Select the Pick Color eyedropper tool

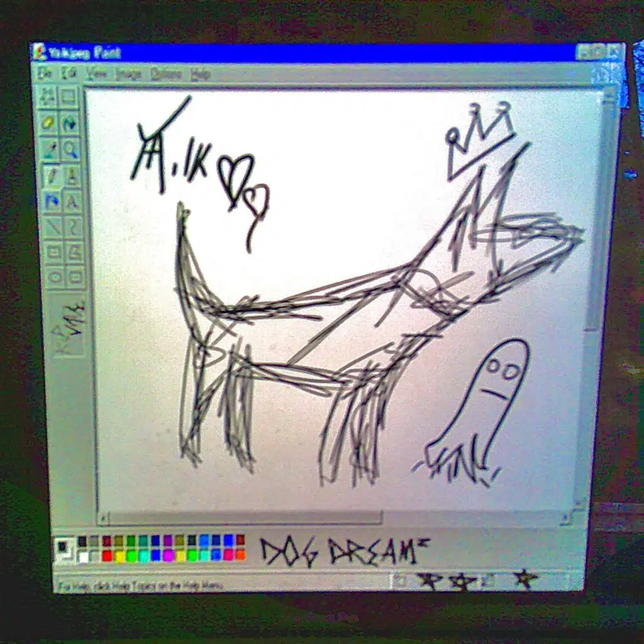50,148
